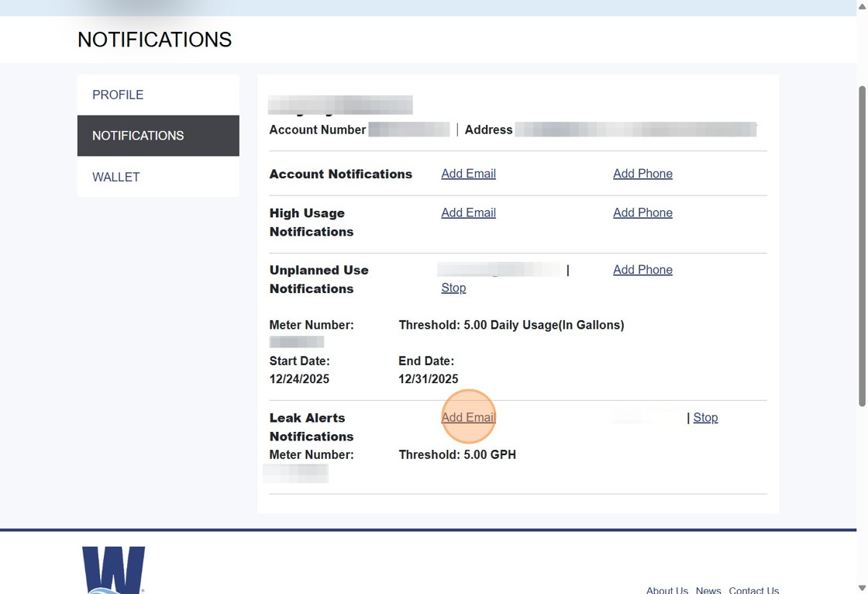
Task: Add Email for Leak Alerts Notifications
Action: point(468,417)
